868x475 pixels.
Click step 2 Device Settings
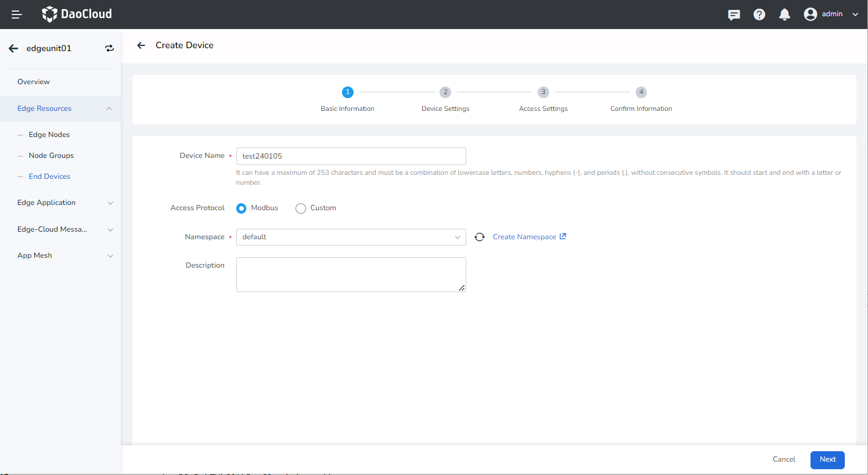445,99
